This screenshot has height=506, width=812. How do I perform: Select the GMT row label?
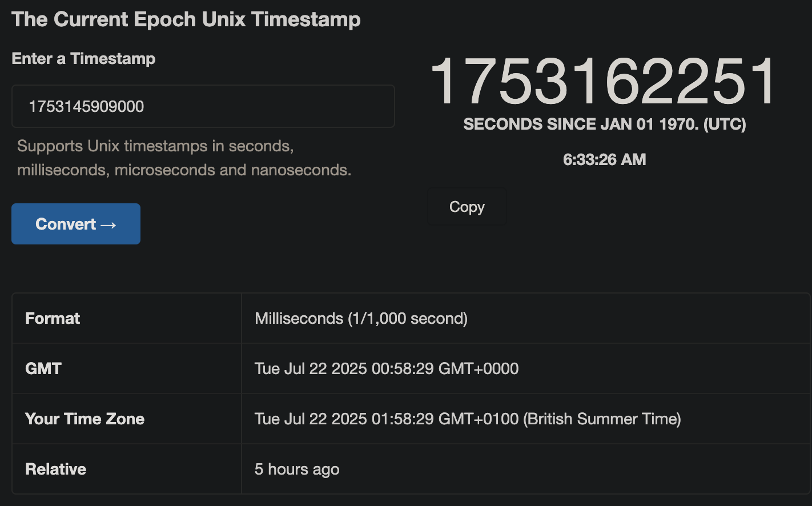pyautogui.click(x=43, y=368)
